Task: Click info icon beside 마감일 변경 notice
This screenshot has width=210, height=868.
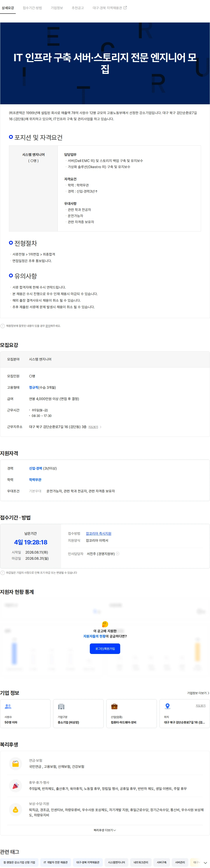Action: click(3, 572)
